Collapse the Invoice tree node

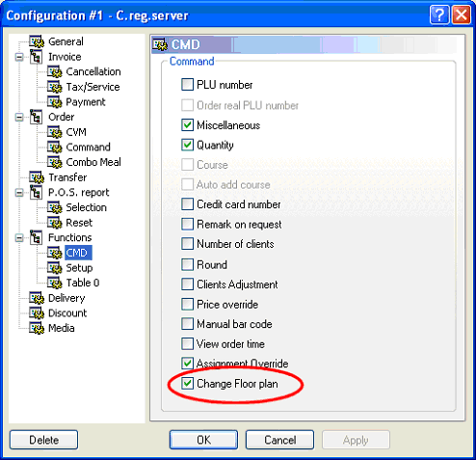tap(19, 57)
